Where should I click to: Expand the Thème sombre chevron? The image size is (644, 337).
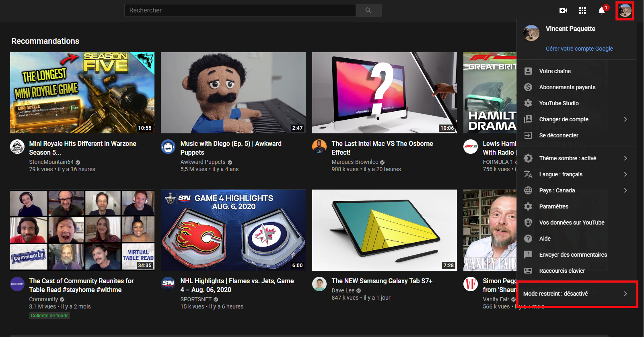(625, 158)
